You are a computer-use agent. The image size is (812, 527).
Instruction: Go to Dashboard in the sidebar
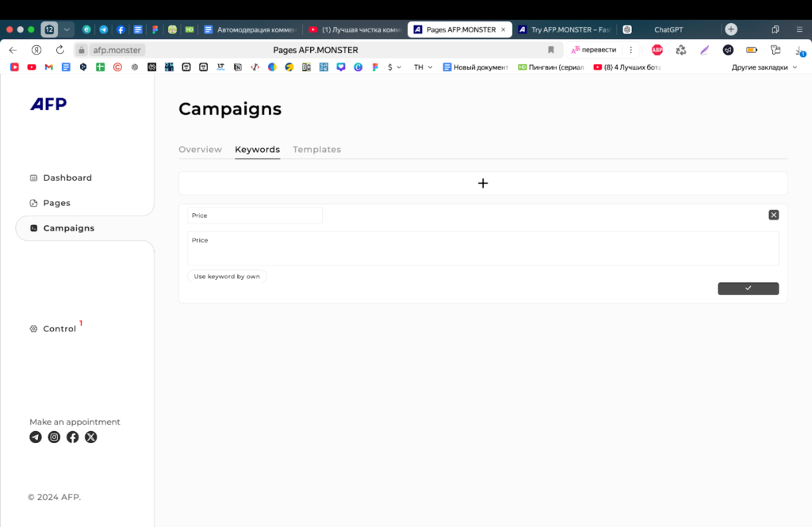click(67, 178)
